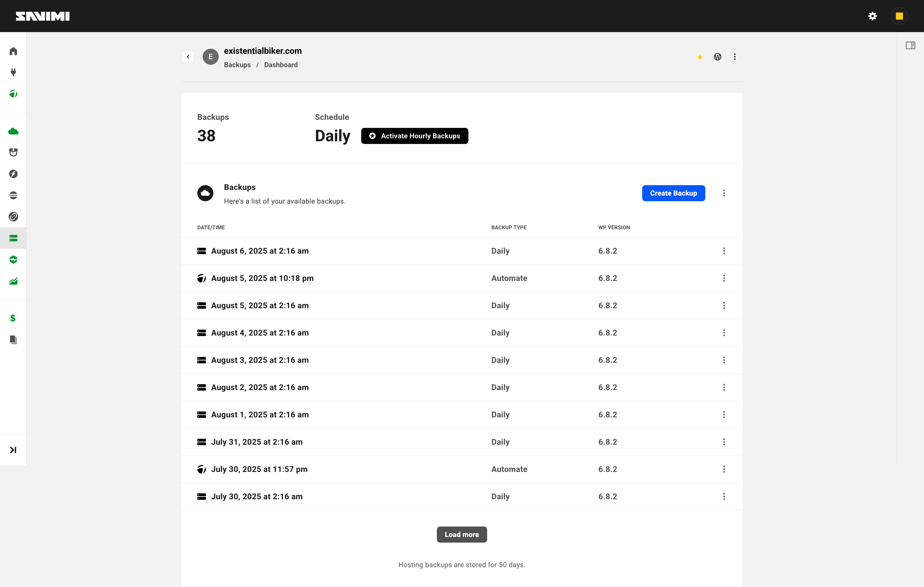Click the Backups breadcrumb link
The image size is (924, 587).
(x=237, y=65)
